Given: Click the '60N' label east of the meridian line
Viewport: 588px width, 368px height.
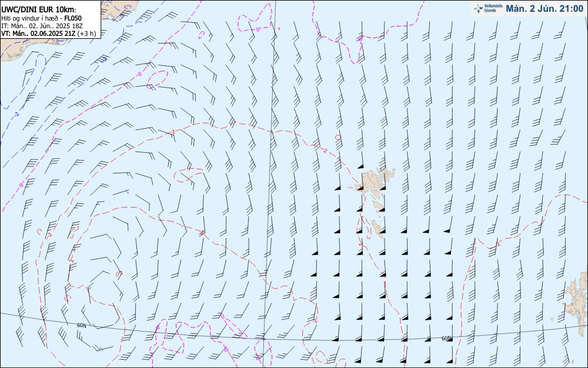Looking at the screenshot, I should coord(446,339).
